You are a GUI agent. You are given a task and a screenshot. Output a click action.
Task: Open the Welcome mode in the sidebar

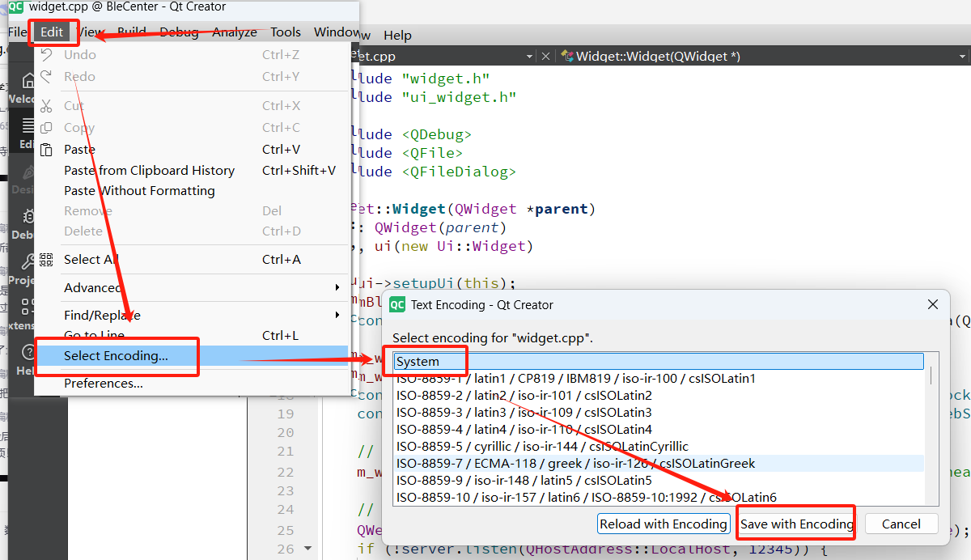(22, 88)
